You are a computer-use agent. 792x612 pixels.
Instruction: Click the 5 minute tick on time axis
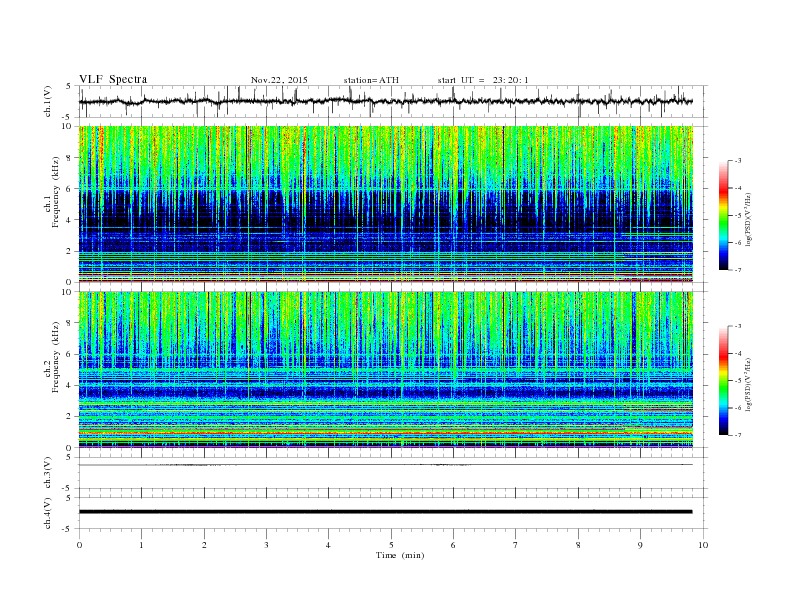[x=391, y=545]
